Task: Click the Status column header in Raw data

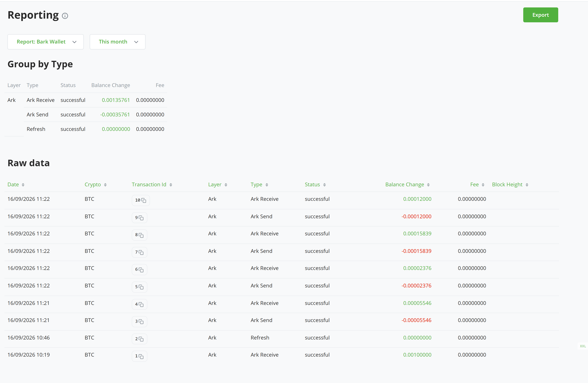Action: click(x=312, y=185)
